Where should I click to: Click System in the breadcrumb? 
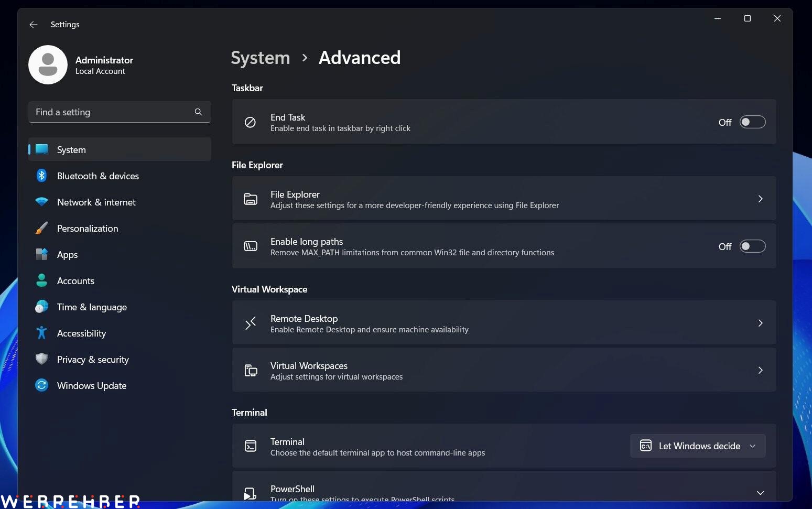click(x=261, y=58)
